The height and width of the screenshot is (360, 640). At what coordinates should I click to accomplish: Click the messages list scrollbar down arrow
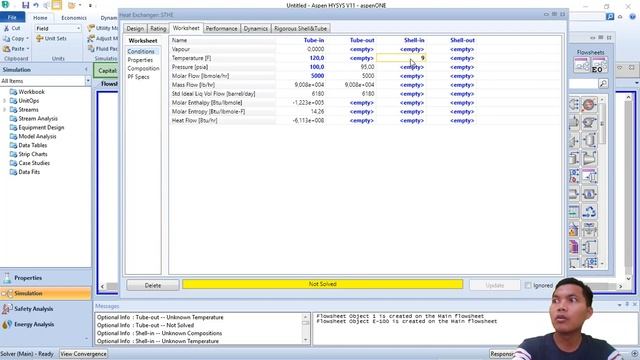click(x=305, y=340)
